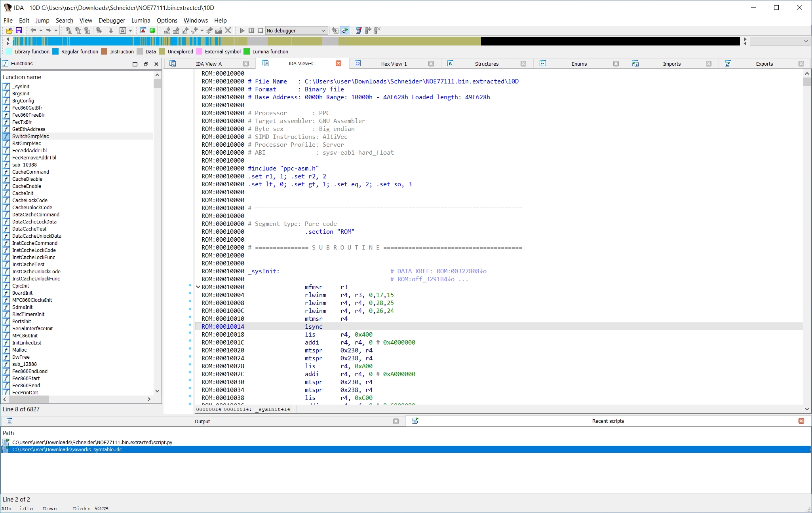Float the Functions panel with restore button
The width and height of the screenshot is (812, 513).
click(146, 64)
